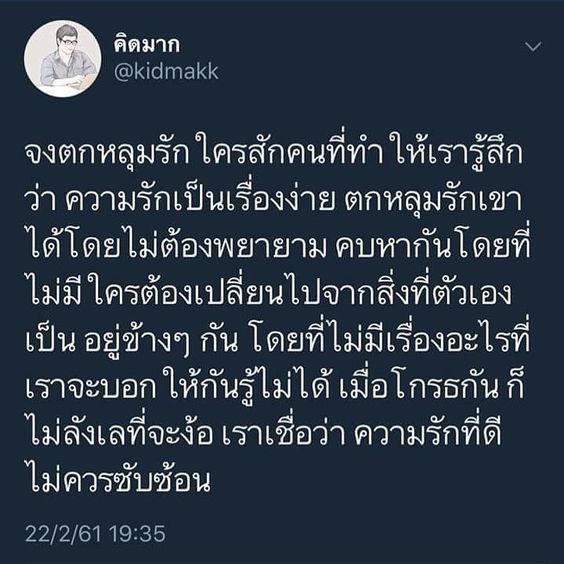Click the final line ไม่ควรซับซ้อน
This screenshot has width=564, height=564.
(x=118, y=479)
